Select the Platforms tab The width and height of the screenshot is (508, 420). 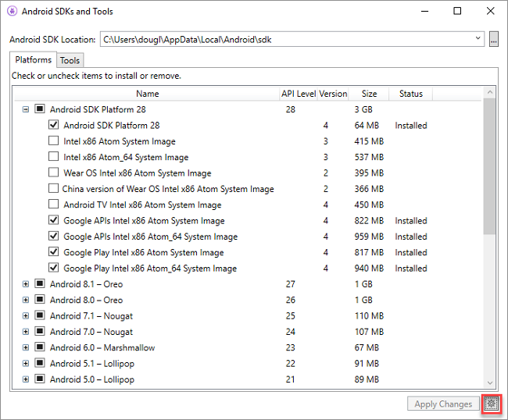(x=34, y=60)
